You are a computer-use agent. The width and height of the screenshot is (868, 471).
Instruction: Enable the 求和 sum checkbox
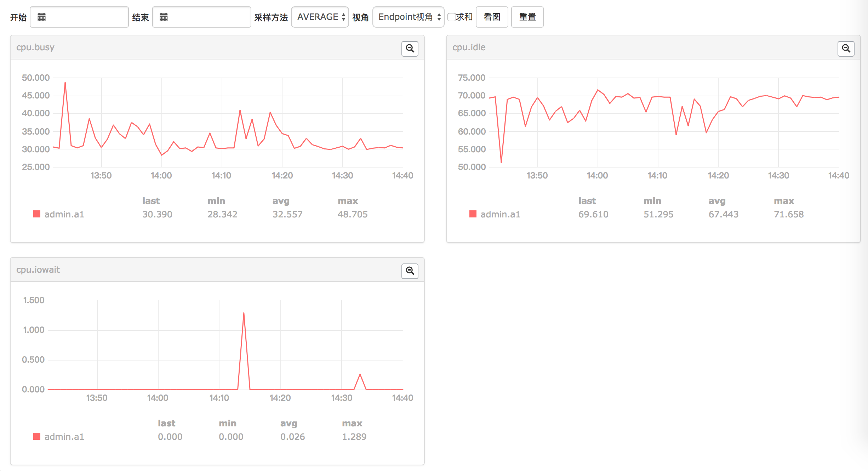[451, 17]
